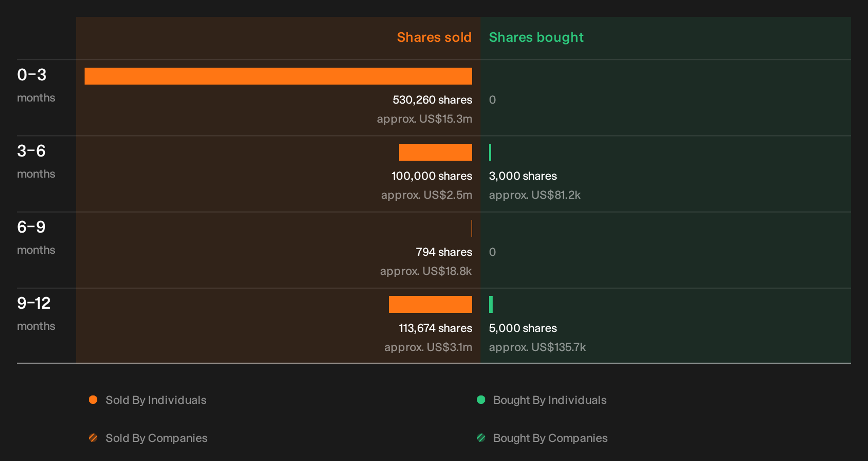This screenshot has height=461, width=868.
Task: Select the 3-6 months green bought bar
Action: tap(490, 152)
